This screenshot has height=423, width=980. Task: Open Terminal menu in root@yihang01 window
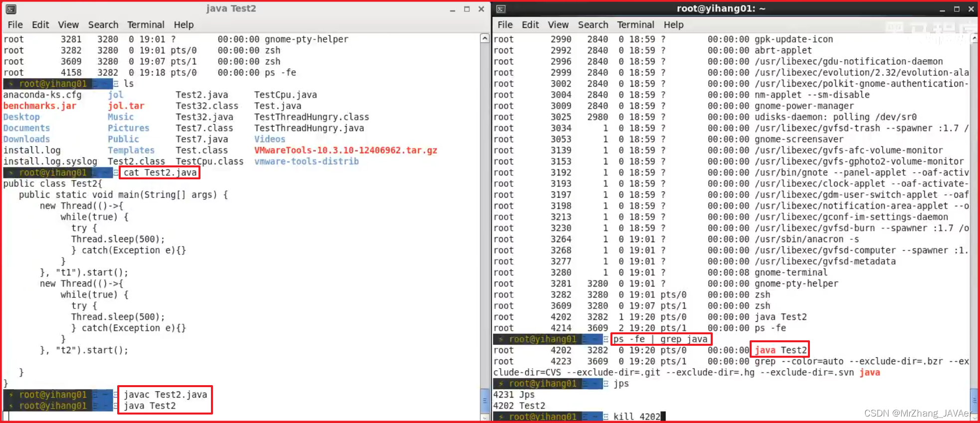(635, 24)
